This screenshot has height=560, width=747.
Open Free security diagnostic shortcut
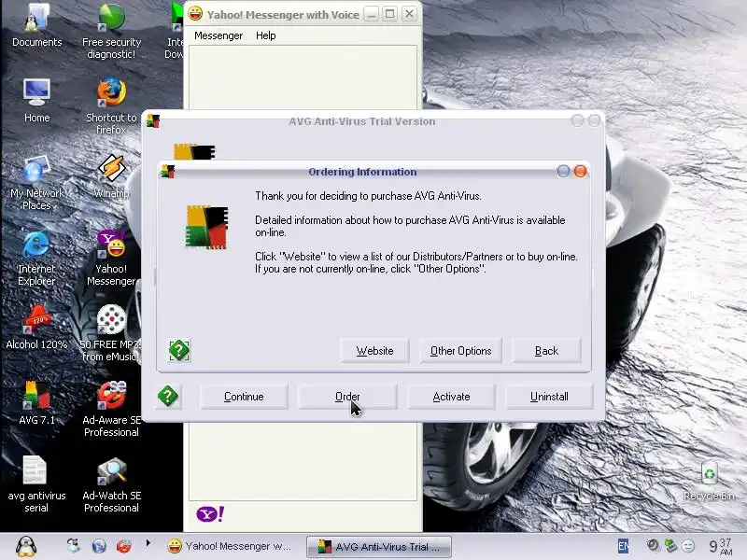tap(111, 30)
